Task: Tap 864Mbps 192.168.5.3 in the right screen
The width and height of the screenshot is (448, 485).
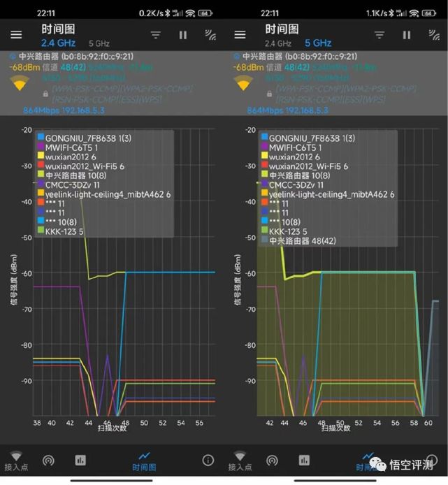Action: coord(288,110)
